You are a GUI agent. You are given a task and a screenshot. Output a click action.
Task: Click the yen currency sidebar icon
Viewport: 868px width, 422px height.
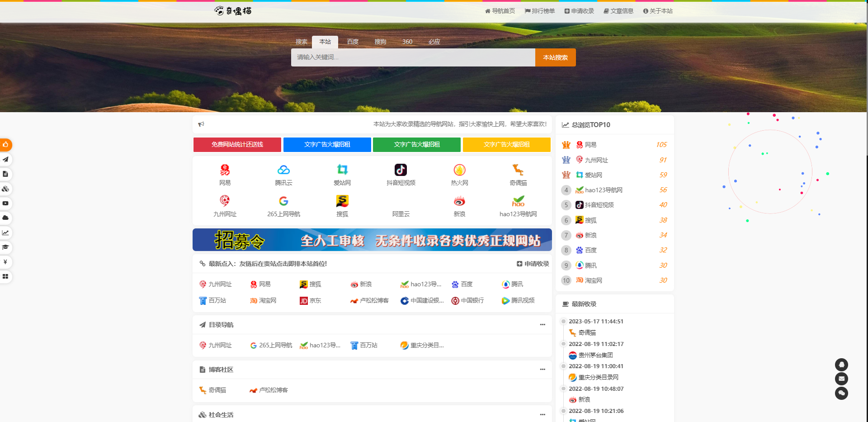click(5, 262)
